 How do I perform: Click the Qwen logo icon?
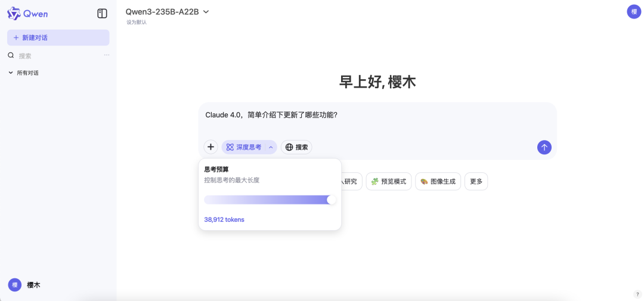click(x=14, y=14)
